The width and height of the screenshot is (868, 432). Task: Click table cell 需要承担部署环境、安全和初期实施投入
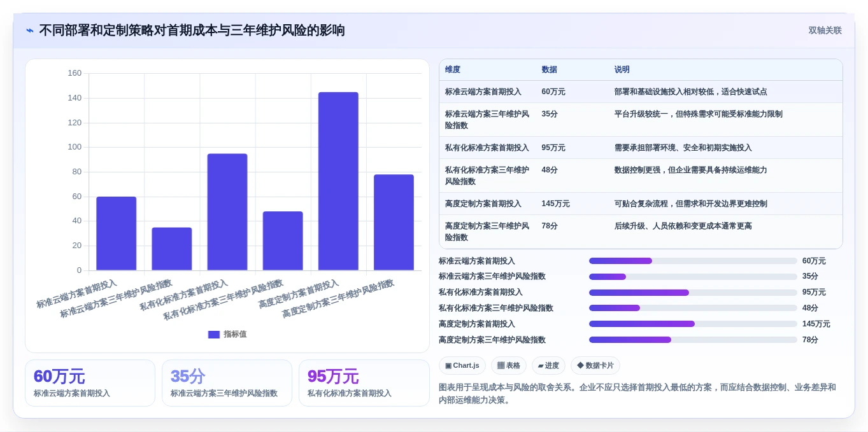[683, 148]
